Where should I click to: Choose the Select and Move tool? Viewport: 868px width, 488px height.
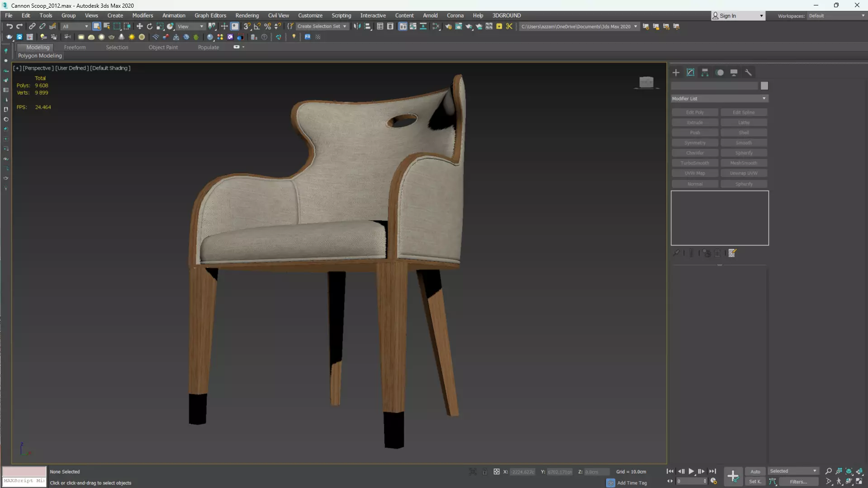(140, 26)
